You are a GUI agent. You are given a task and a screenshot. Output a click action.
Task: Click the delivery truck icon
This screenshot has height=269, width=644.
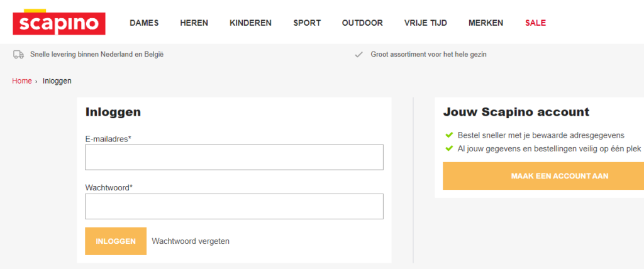[x=18, y=55]
